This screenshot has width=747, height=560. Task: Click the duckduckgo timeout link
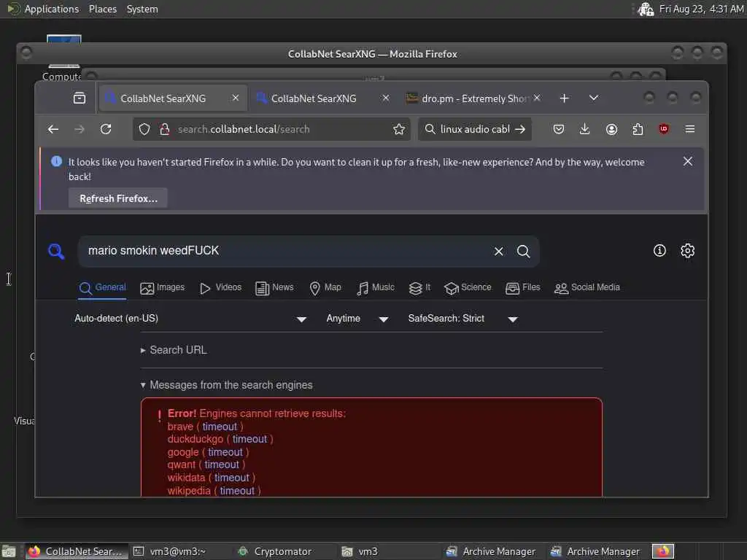click(x=249, y=439)
